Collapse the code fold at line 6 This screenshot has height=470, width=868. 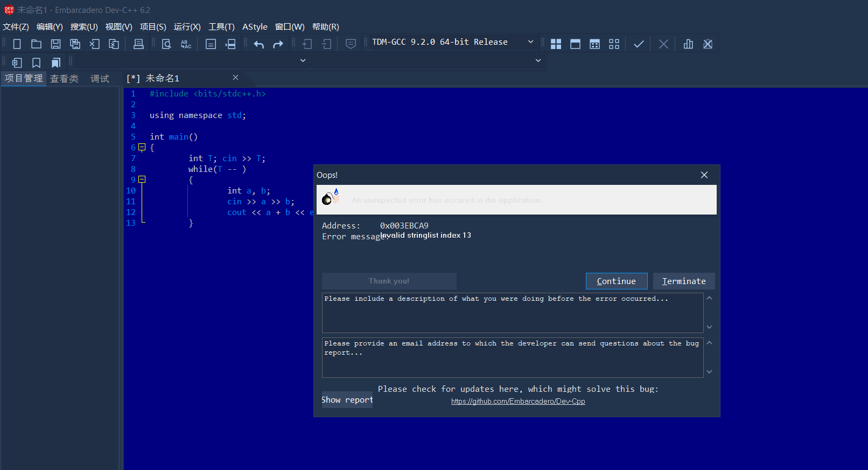point(142,147)
